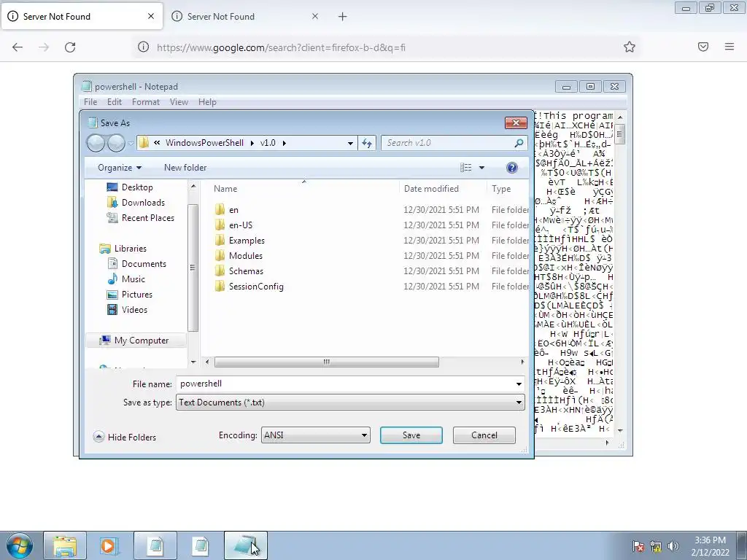
Task: Open the address path history dropdown
Action: pyautogui.click(x=350, y=143)
